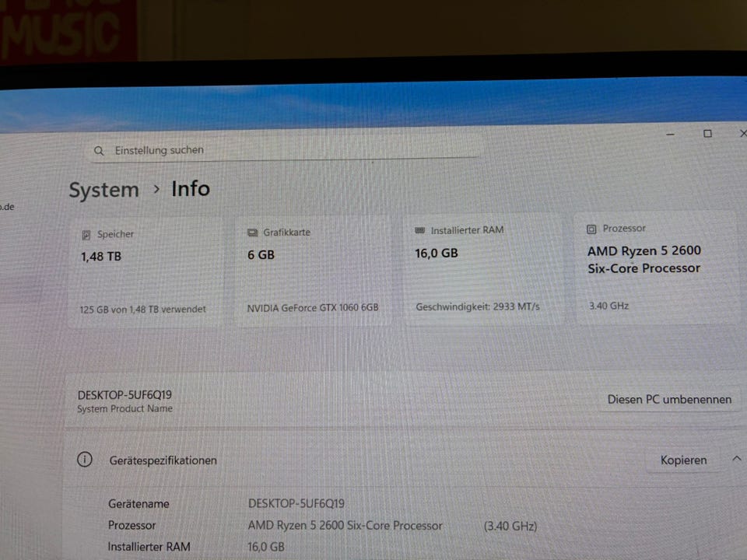Maximize the Settings window
This screenshot has width=747, height=560.
tap(707, 134)
